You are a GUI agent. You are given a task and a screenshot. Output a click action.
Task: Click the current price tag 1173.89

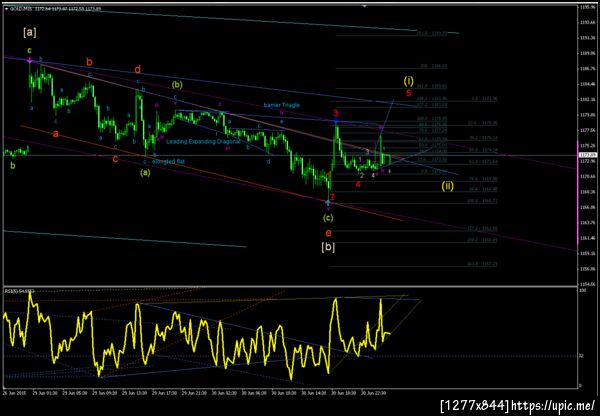pyautogui.click(x=588, y=155)
